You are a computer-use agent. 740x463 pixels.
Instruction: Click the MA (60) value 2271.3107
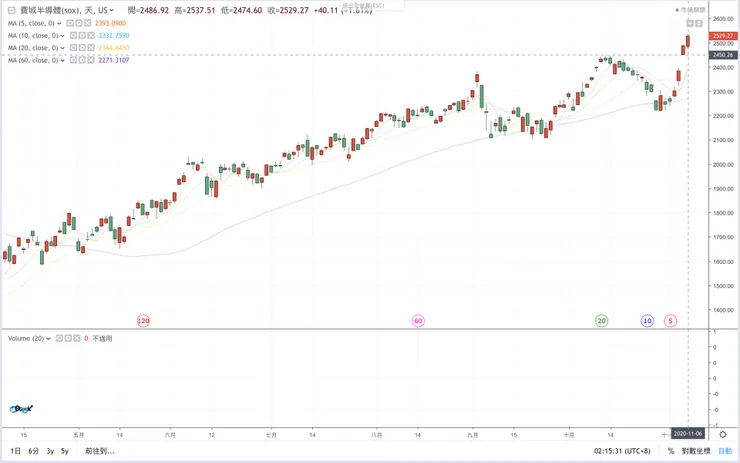114,60
